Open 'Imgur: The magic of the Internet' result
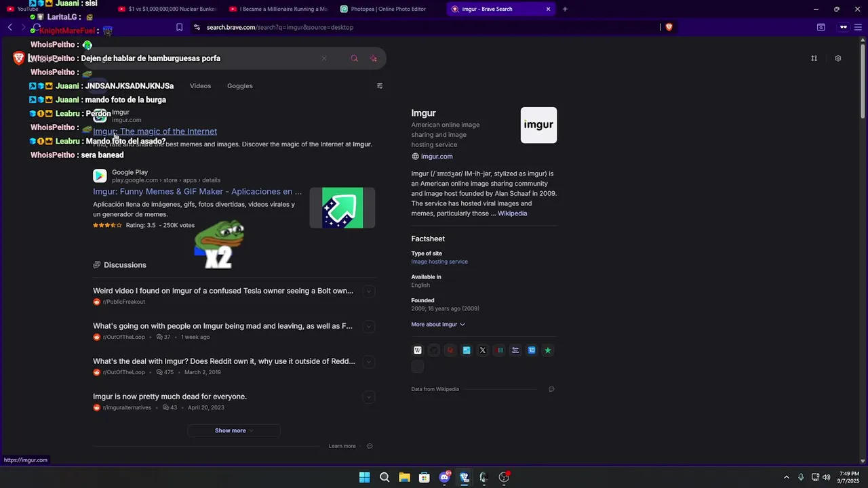The height and width of the screenshot is (488, 868). 155,131
